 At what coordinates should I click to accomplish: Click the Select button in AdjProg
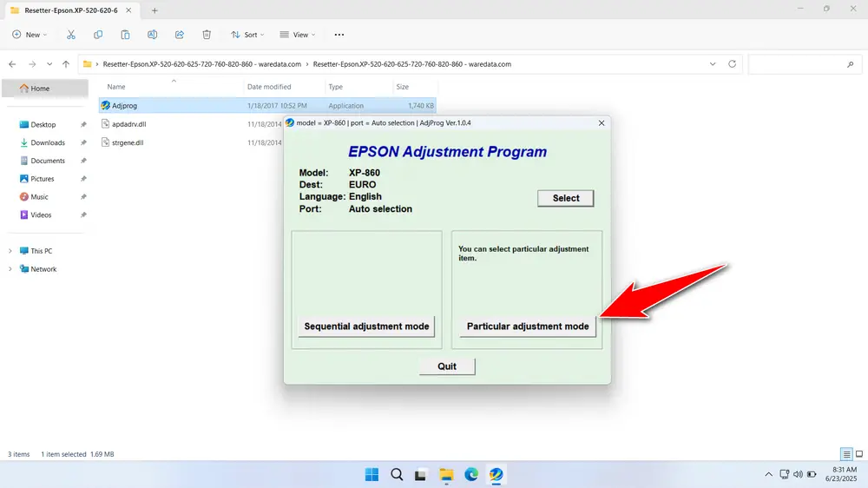point(565,198)
